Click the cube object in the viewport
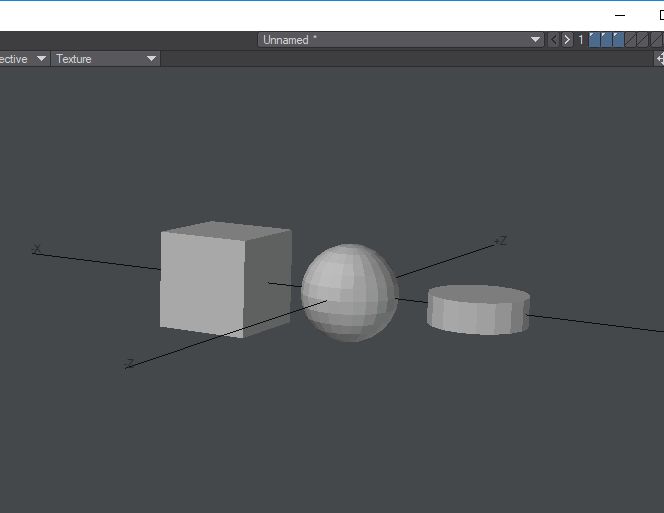The image size is (664, 513). click(x=224, y=279)
